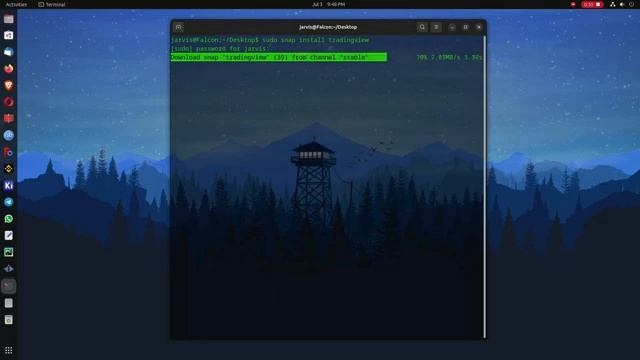The height and width of the screenshot is (360, 640).
Task: Open the Terminal app menu in top bar
Action: tap(52, 4)
